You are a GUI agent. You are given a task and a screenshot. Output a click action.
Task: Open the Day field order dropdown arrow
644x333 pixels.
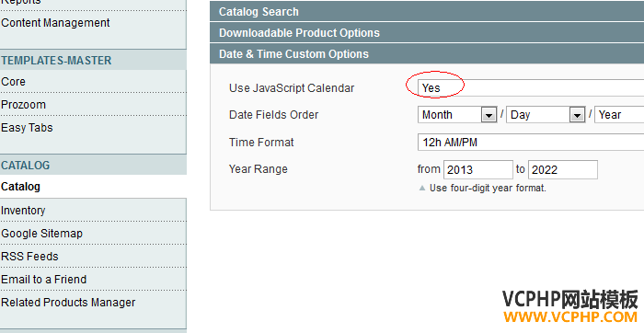coord(577,115)
